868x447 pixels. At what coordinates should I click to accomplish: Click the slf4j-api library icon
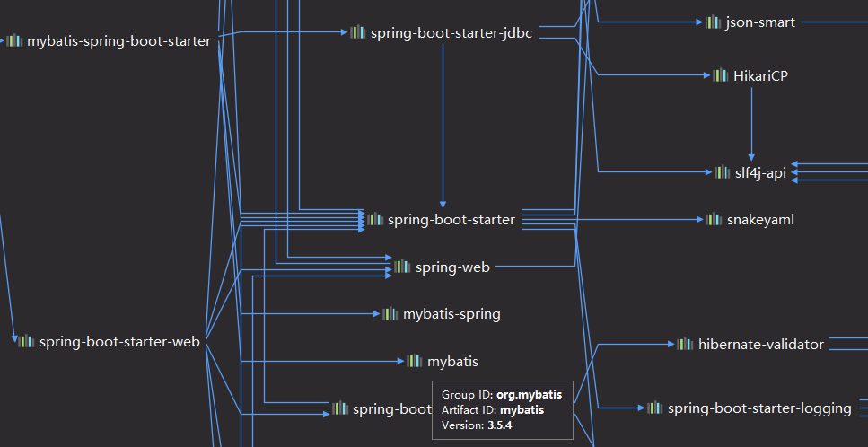point(722,172)
